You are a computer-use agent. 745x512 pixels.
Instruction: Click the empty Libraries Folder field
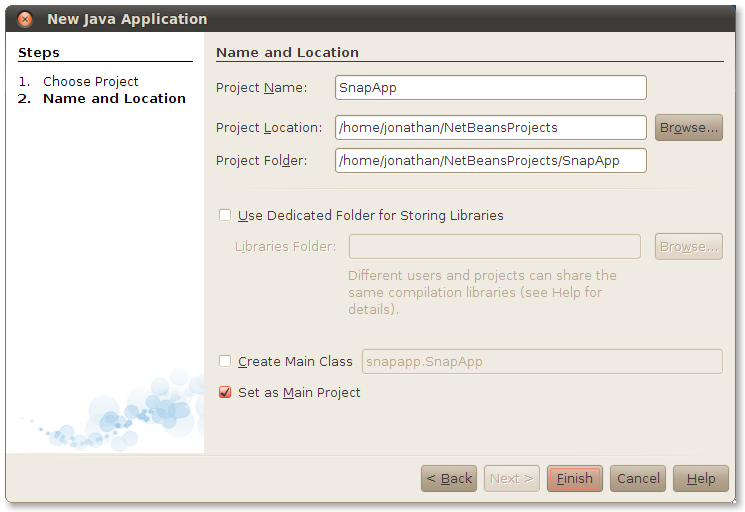pyautogui.click(x=494, y=247)
